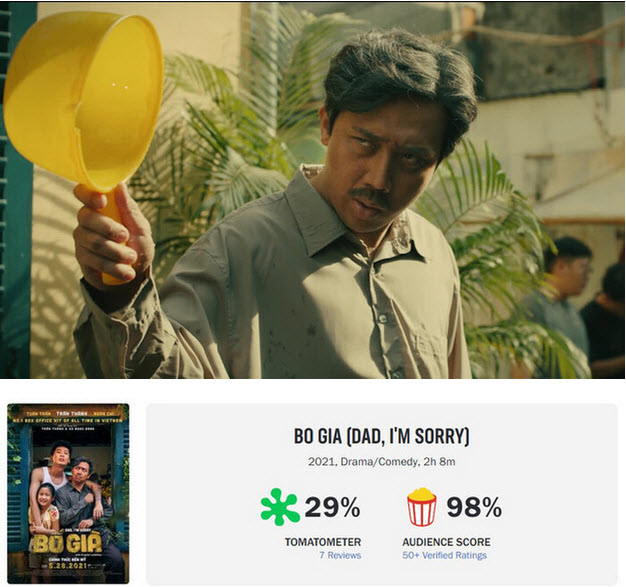Select the BO GIA (DAD, I'M SORRY) title

(381, 436)
